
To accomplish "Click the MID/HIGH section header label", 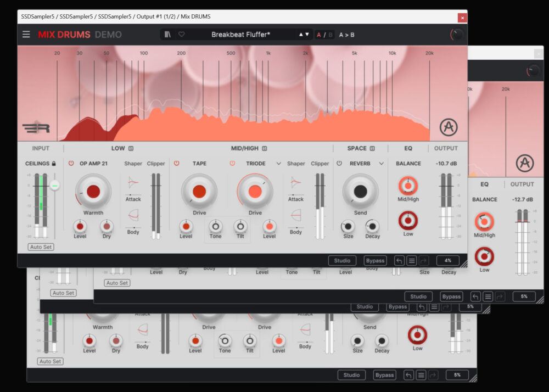I will [244, 148].
